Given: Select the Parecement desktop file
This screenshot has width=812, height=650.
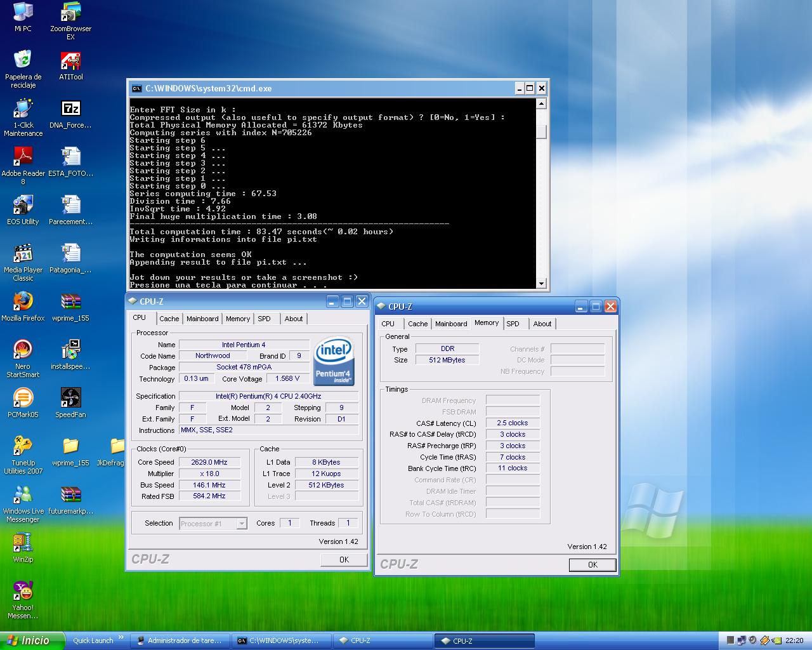Looking at the screenshot, I should click(x=70, y=210).
